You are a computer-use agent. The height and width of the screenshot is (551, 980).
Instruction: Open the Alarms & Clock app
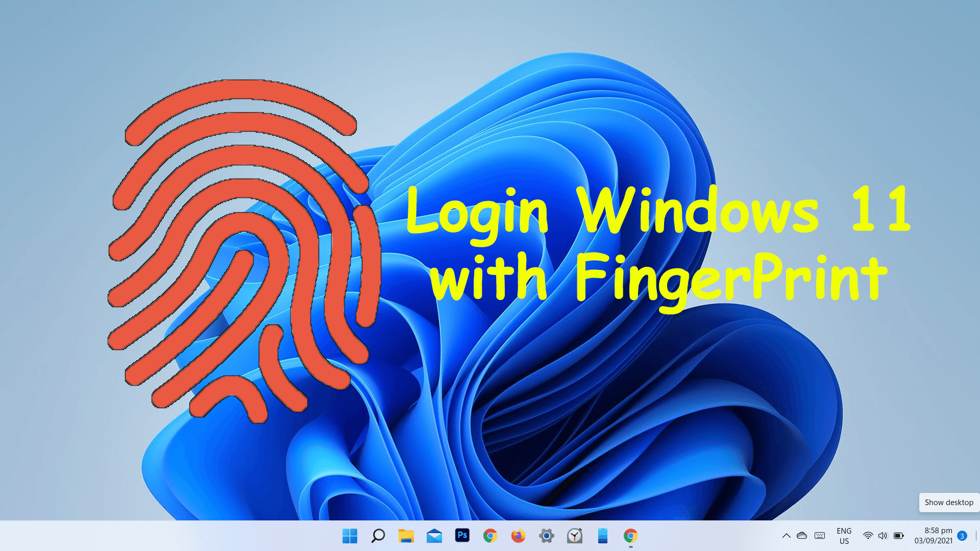pos(575,536)
